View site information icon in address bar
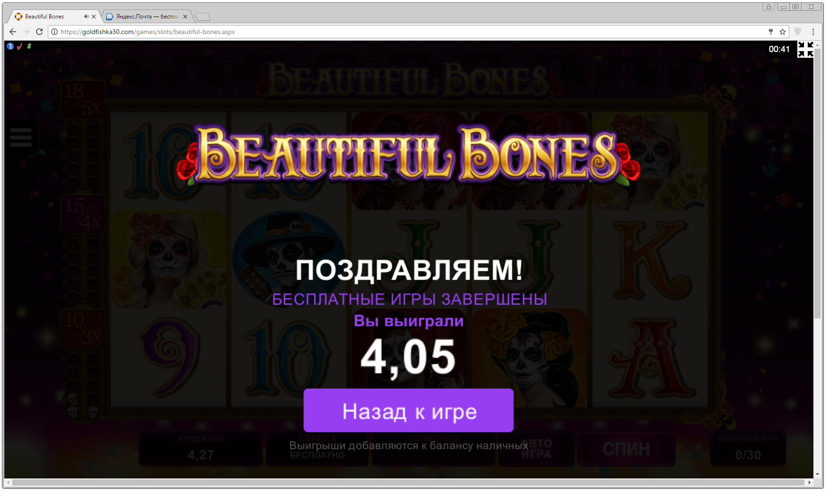Screen dimensions: 839x504 tap(54, 32)
